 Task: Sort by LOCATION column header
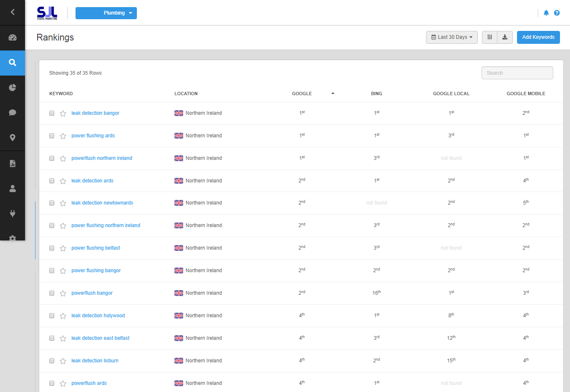(x=186, y=94)
